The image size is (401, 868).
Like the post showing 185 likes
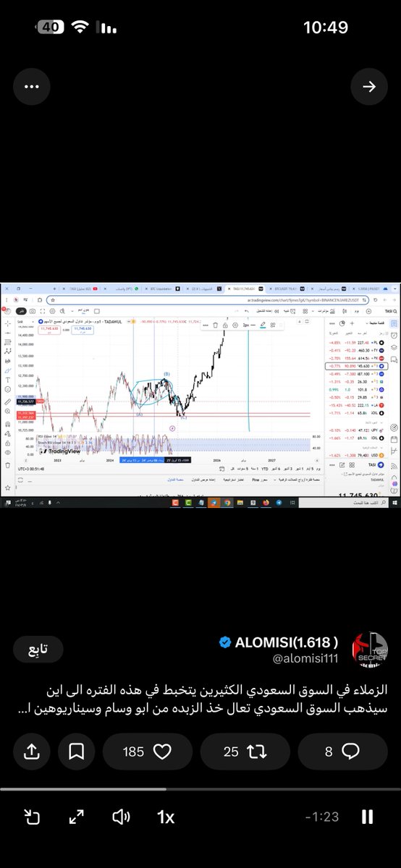pos(147,752)
